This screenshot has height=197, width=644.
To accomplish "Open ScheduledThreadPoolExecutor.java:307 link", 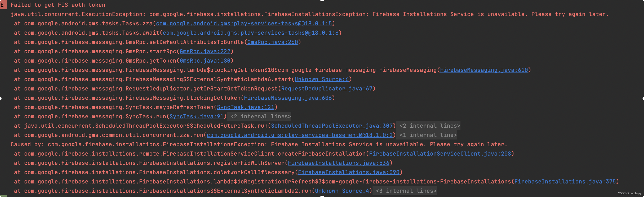I will pos(332,126).
